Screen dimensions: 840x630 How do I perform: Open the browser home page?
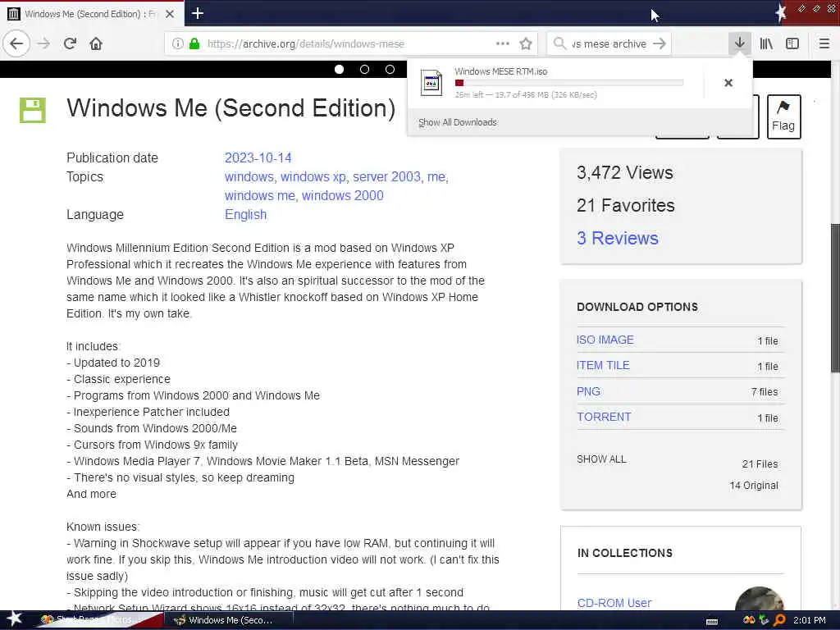pos(96,43)
